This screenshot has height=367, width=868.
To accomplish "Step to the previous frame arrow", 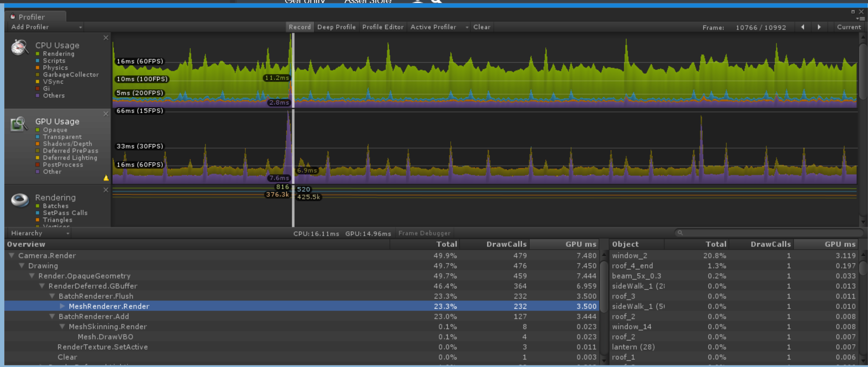I will (x=803, y=27).
